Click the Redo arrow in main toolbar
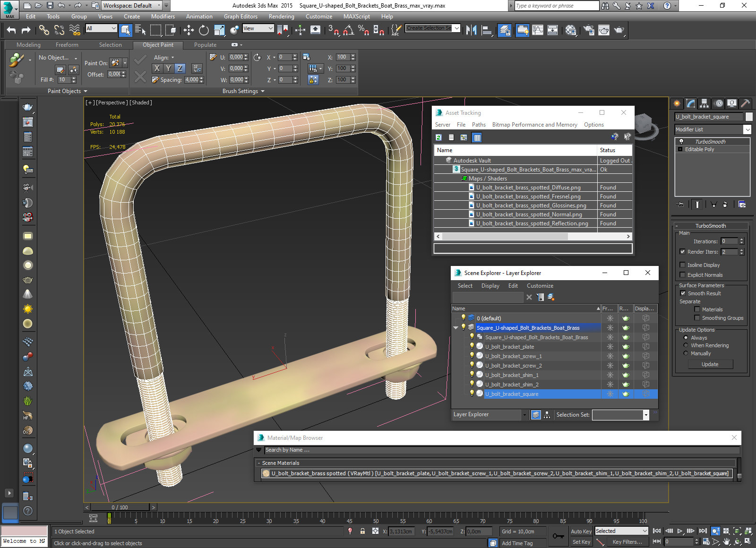 [26, 30]
